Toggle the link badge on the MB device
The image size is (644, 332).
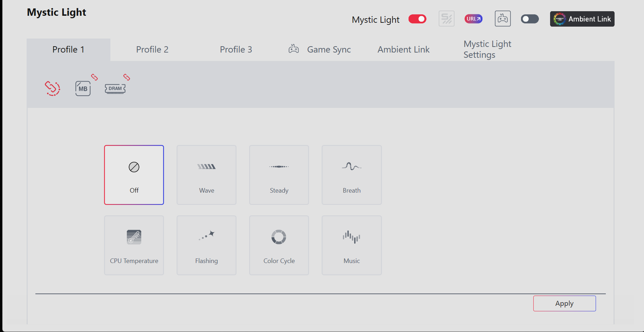click(x=95, y=77)
